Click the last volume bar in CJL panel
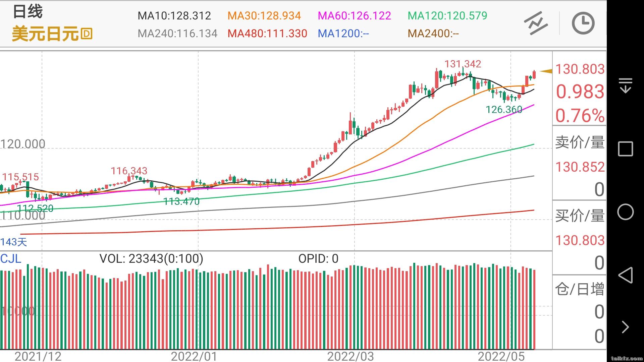Viewport: 644px width, 362px height. point(534,310)
